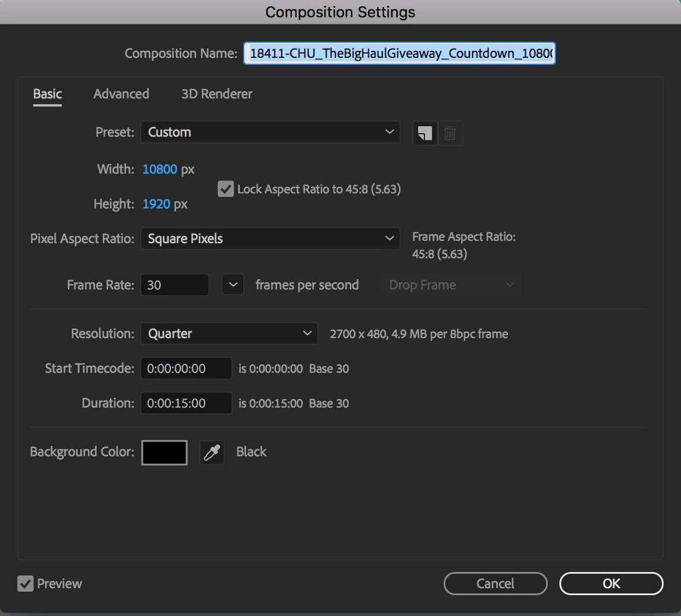Click the Start Timecode field
Image resolution: width=681 pixels, height=616 pixels.
186,368
